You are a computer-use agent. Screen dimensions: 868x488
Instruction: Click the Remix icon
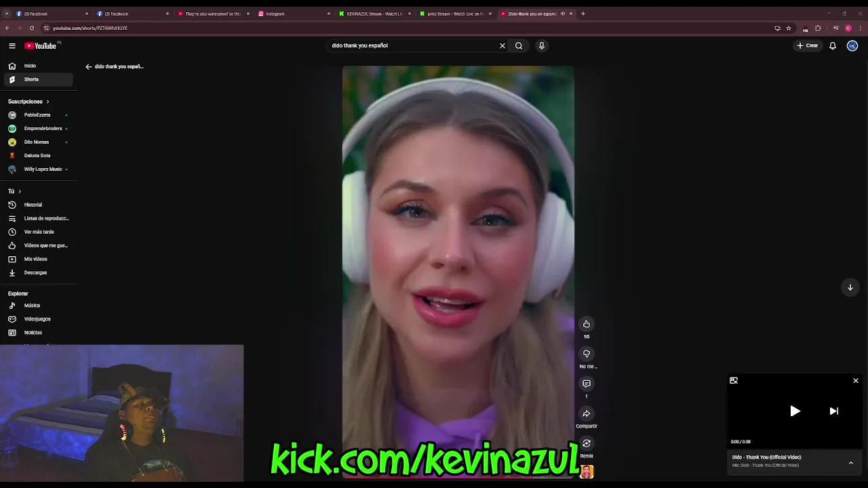pos(587,443)
